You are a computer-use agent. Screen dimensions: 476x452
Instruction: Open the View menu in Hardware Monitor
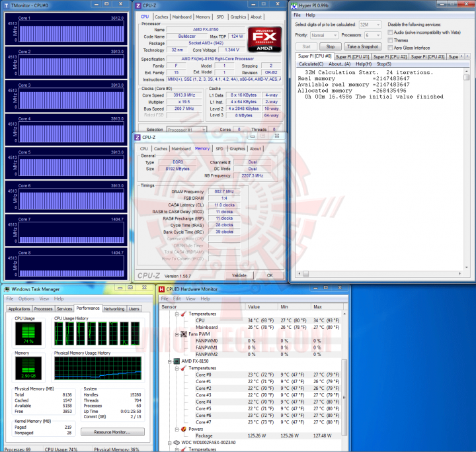coord(190,299)
